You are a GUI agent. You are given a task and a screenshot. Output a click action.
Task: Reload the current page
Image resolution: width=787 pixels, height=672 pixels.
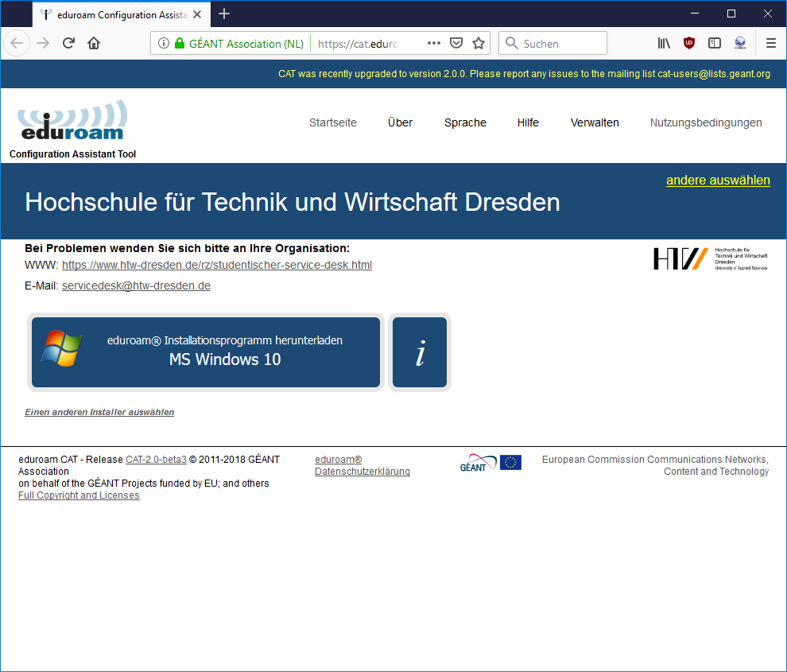tap(68, 43)
